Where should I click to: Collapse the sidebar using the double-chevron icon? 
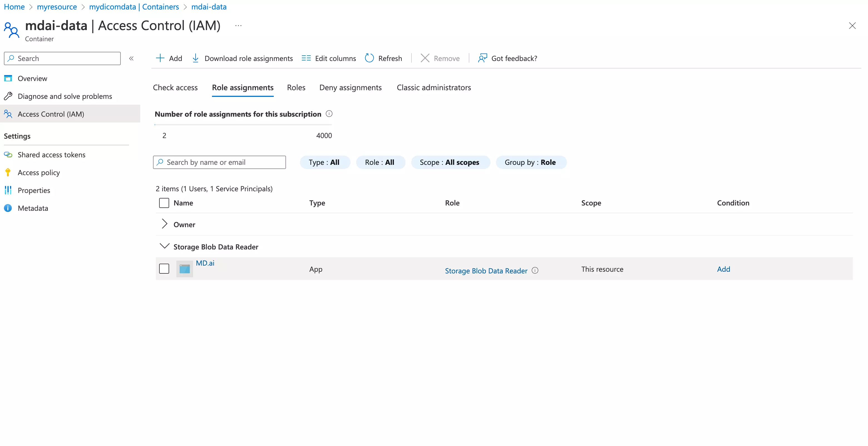[131, 58]
